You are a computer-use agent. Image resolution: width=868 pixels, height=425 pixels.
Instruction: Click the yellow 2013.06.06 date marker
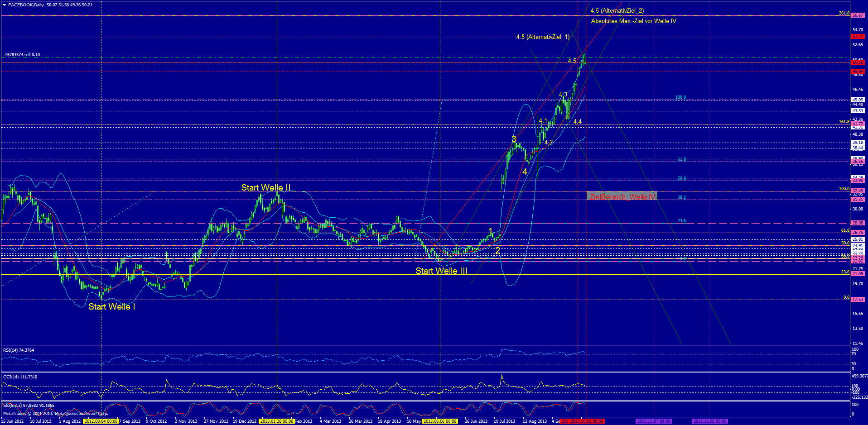(x=440, y=421)
